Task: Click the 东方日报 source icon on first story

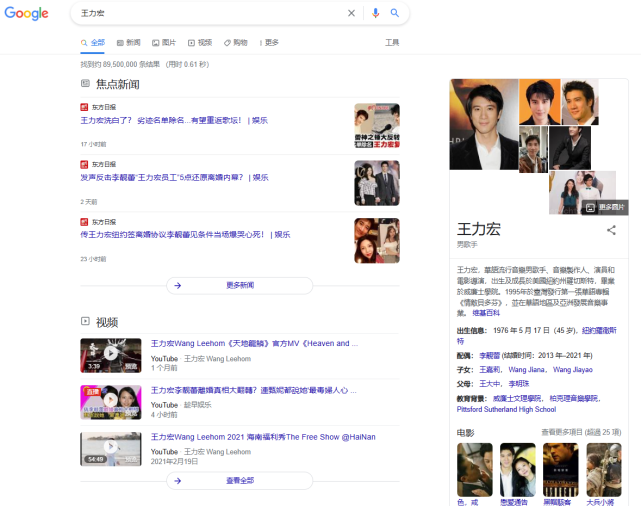Action: coord(84,107)
